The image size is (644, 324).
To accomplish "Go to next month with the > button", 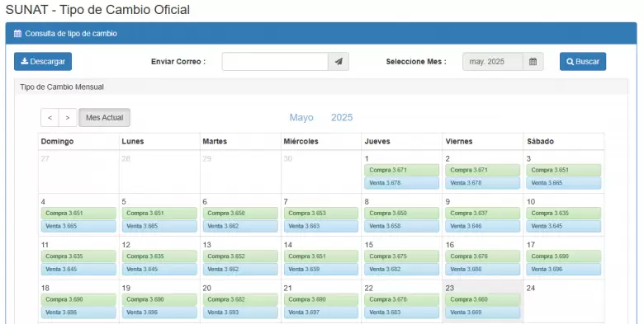I will point(68,118).
